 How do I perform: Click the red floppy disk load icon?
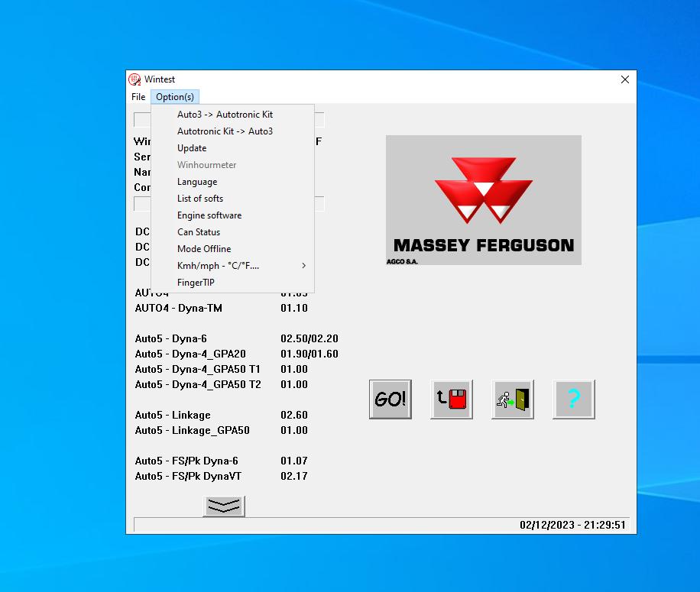[x=452, y=400]
